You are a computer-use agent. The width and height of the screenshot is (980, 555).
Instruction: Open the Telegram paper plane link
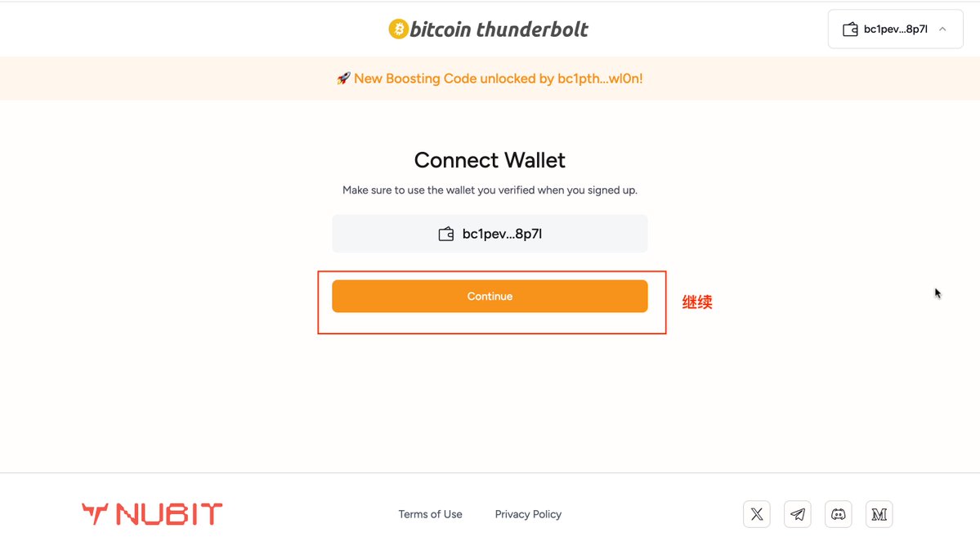pyautogui.click(x=798, y=514)
